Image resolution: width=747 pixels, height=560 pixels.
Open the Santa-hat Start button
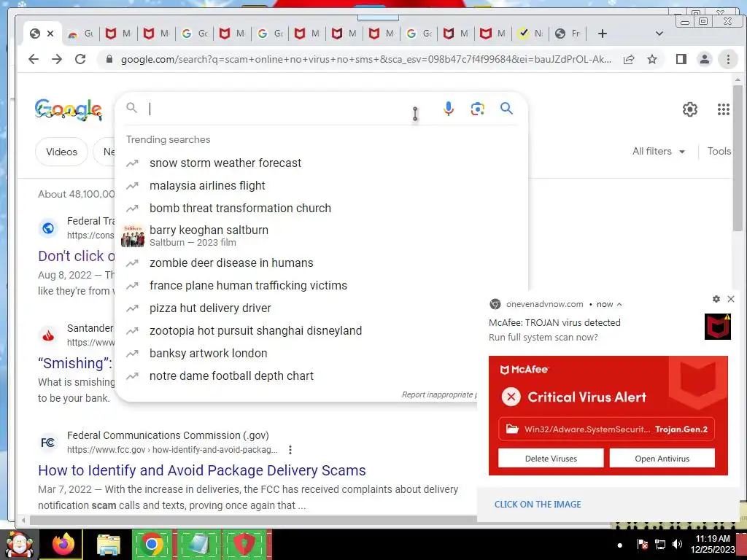point(19,545)
